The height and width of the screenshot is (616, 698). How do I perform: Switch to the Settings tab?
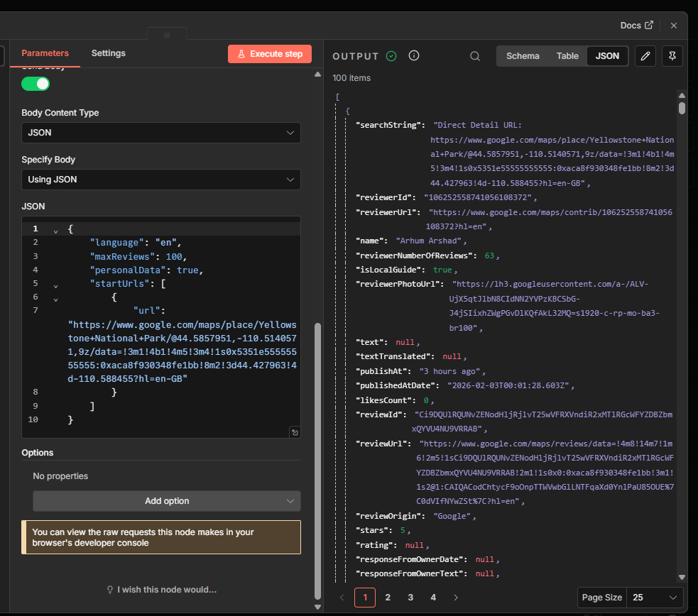(109, 53)
